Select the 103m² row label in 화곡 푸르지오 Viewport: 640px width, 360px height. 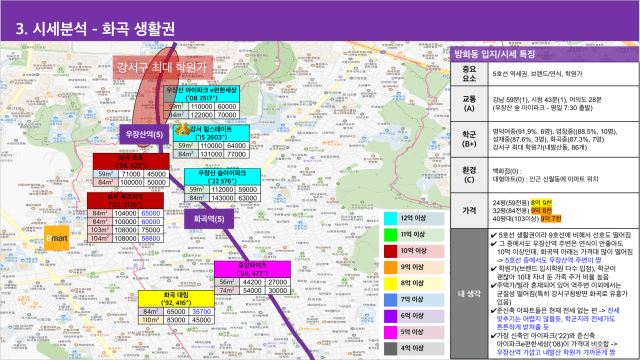click(100, 230)
